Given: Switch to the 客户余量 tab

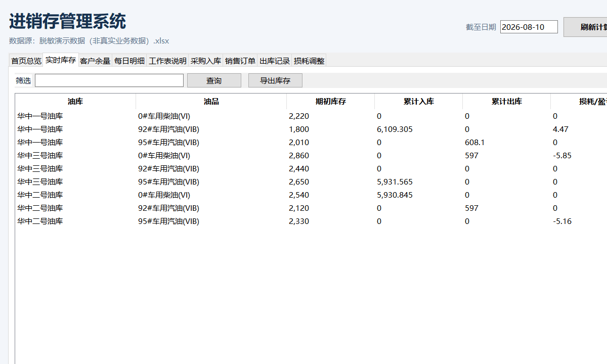Looking at the screenshot, I should pyautogui.click(x=95, y=61).
